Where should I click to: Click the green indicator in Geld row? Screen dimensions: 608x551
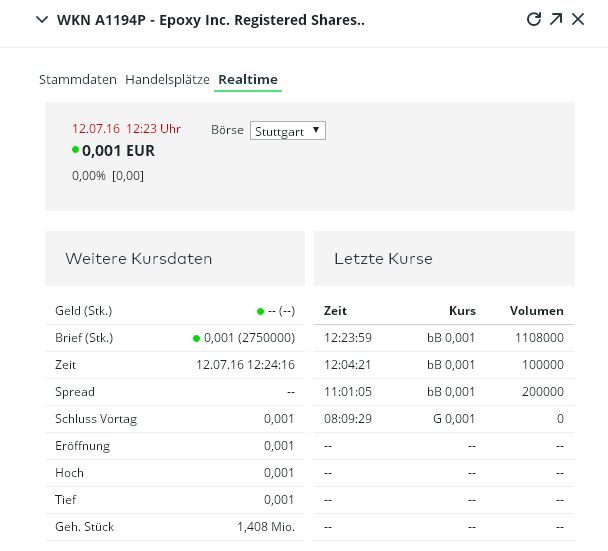click(260, 311)
